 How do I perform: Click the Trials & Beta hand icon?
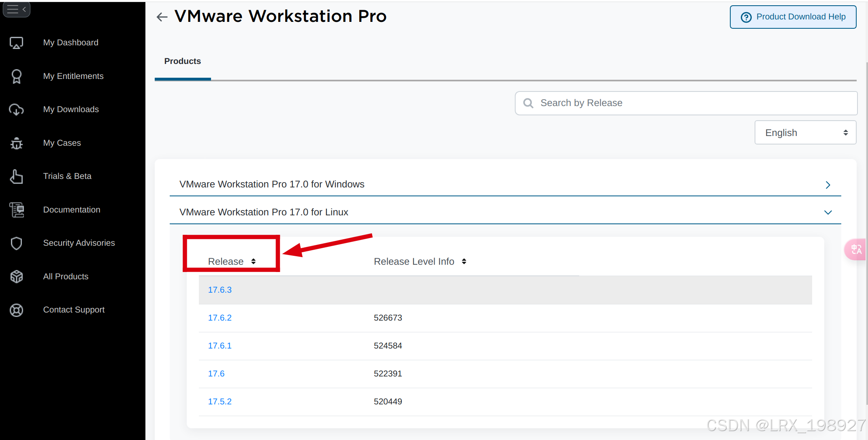(x=16, y=176)
